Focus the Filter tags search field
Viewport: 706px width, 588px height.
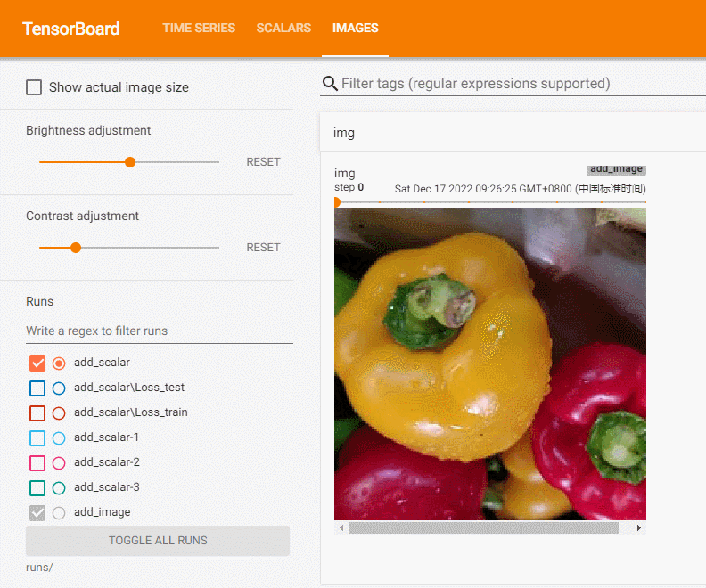coord(522,84)
